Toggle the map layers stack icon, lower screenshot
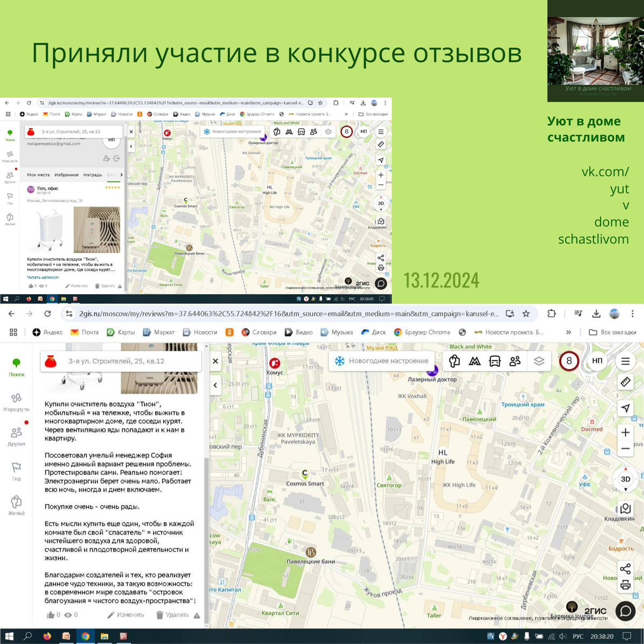 click(x=539, y=361)
